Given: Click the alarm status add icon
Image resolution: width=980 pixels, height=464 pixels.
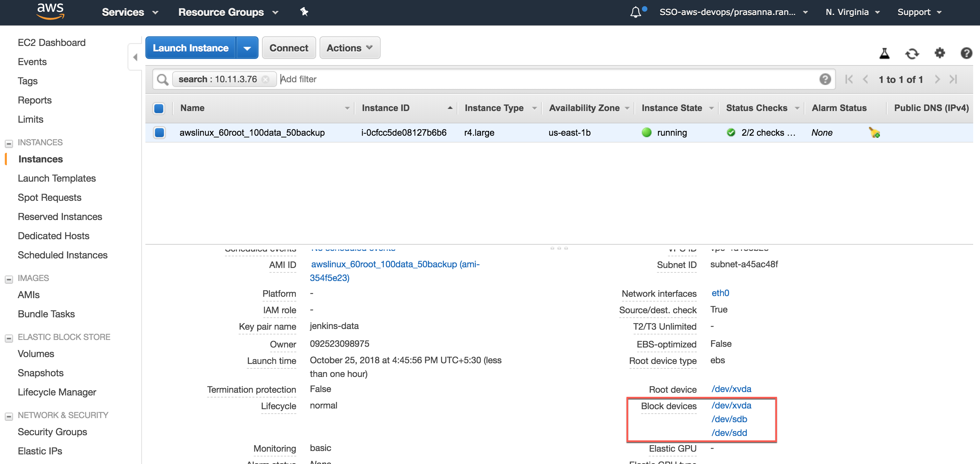Looking at the screenshot, I should (x=874, y=132).
